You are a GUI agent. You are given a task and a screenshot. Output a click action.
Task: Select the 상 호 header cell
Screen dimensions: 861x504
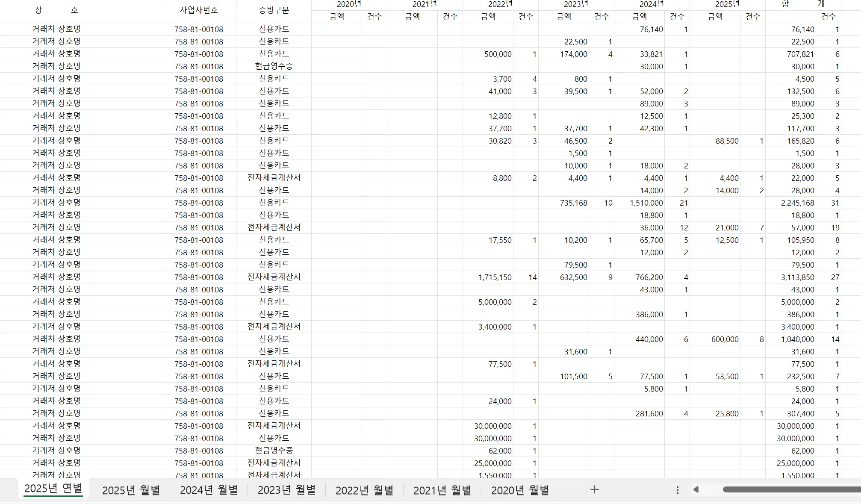coord(56,10)
